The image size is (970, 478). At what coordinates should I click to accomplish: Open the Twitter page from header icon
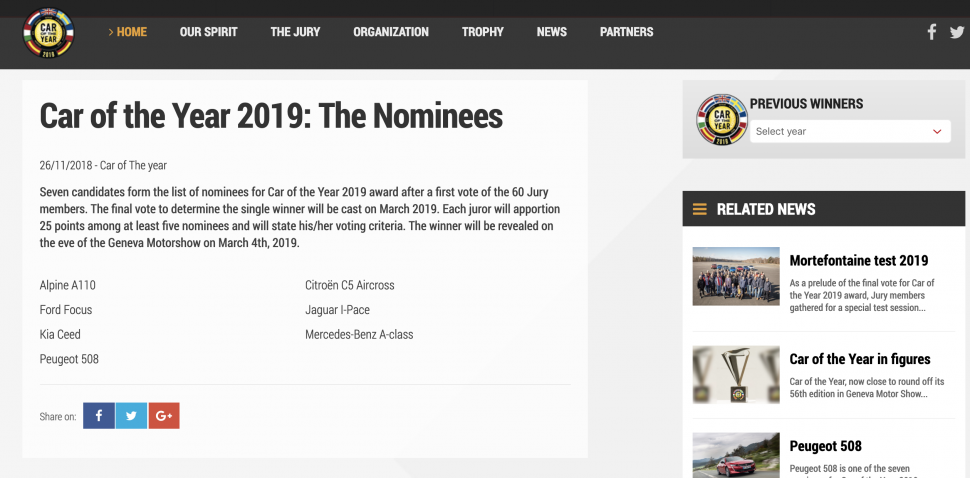(957, 32)
